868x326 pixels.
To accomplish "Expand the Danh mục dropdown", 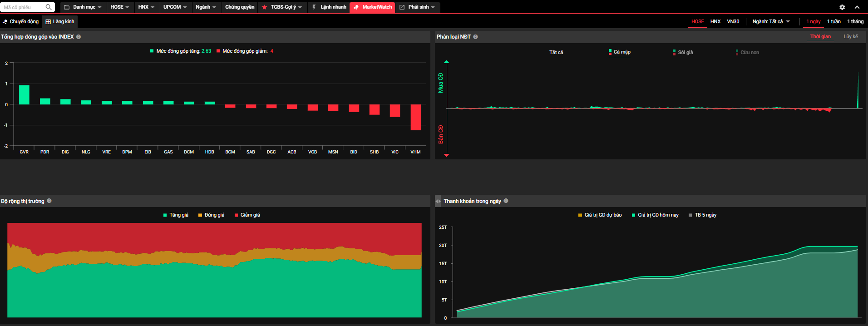I will click(83, 7).
